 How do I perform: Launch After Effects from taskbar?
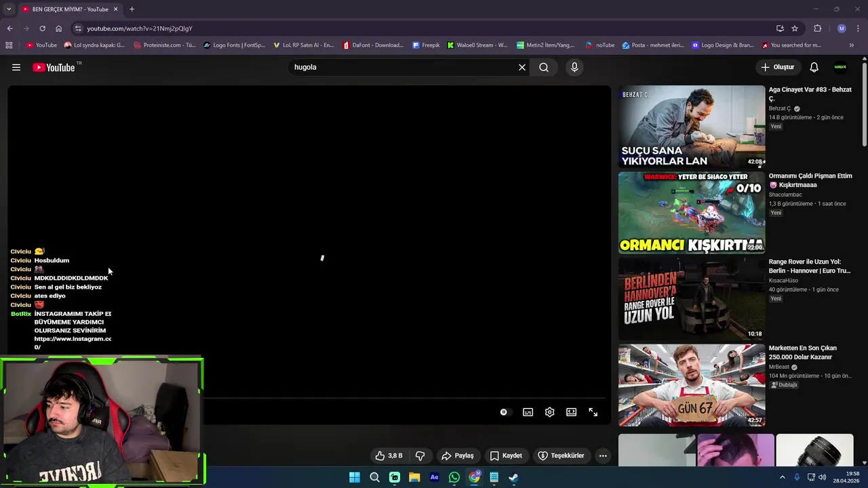[x=434, y=477]
